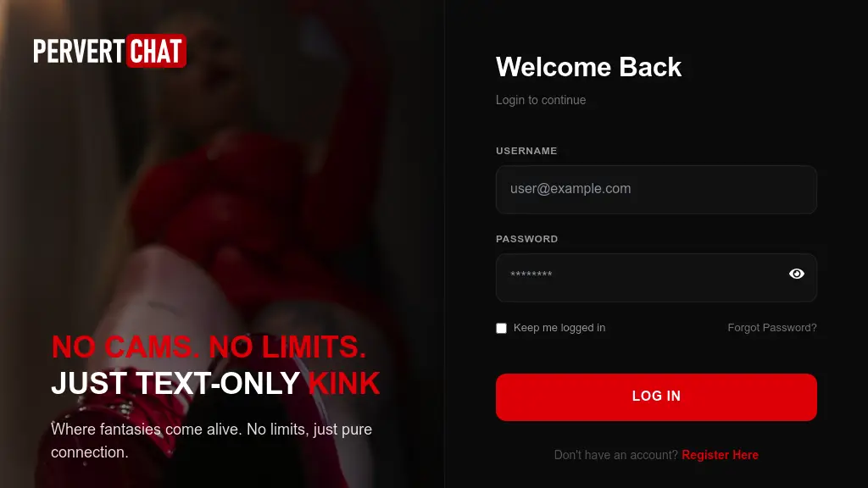Enable the Keep me logged in checkbox

(x=502, y=328)
